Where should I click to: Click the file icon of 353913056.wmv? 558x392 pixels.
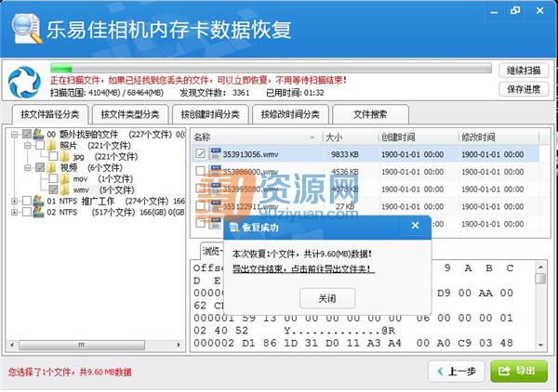click(x=215, y=153)
